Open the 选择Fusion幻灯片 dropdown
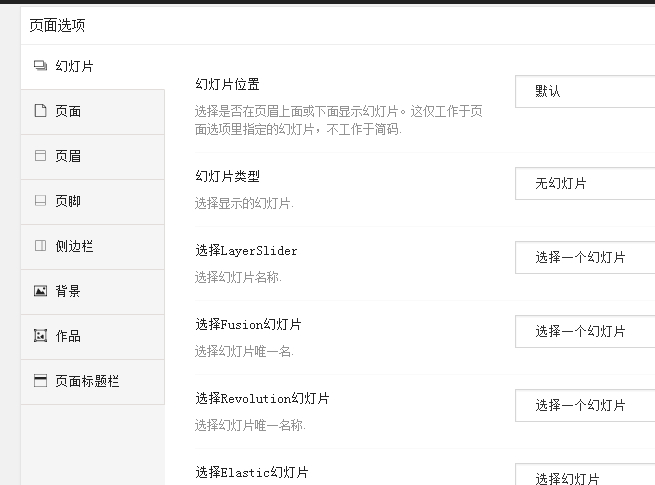This screenshot has width=655, height=485. pos(585,331)
